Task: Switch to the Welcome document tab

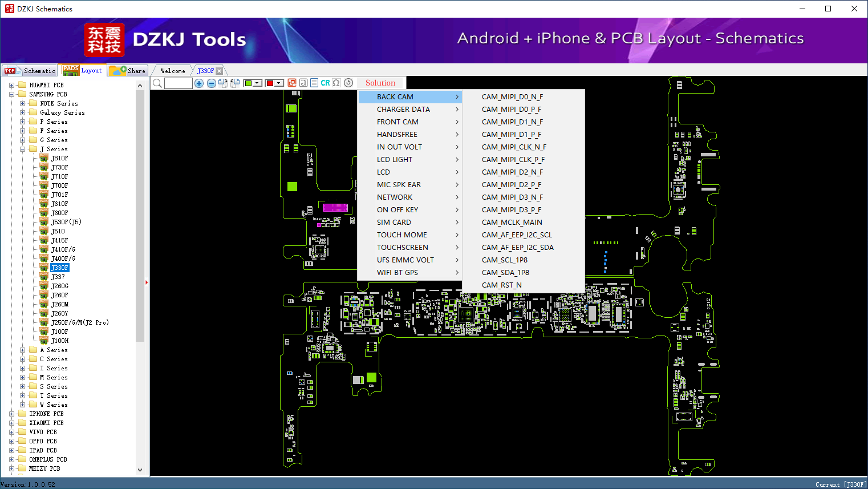Action: (173, 71)
